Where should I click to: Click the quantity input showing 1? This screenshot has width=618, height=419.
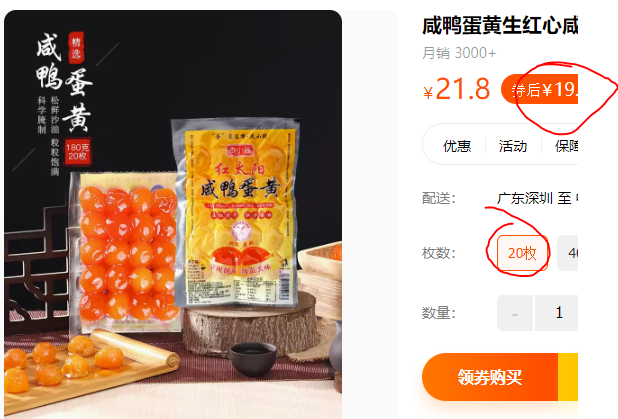[x=557, y=313]
